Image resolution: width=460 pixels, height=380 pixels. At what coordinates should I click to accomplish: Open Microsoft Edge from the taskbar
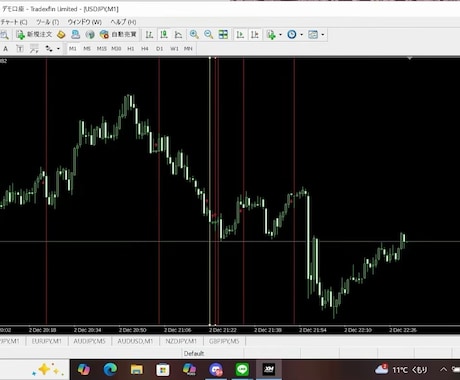[x=110, y=369]
